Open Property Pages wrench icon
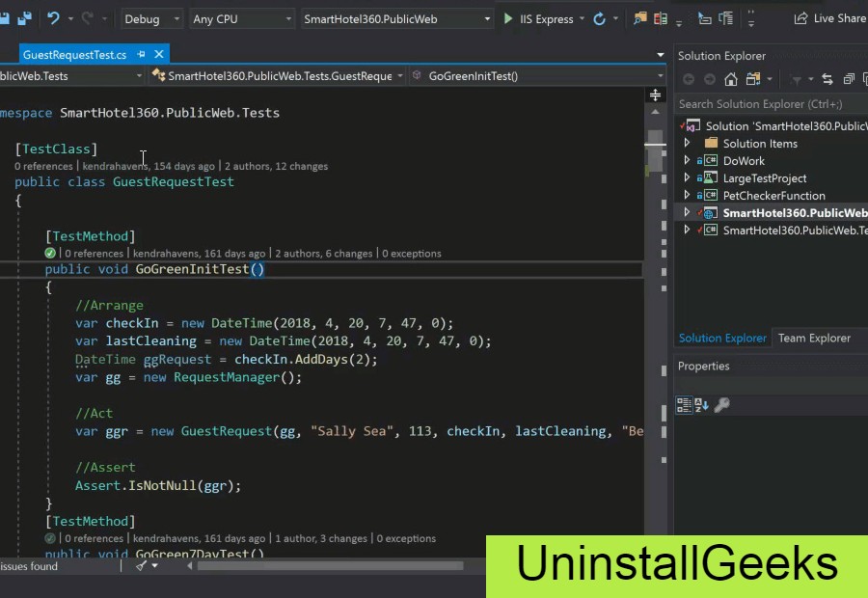This screenshot has height=598, width=868. coord(721,405)
